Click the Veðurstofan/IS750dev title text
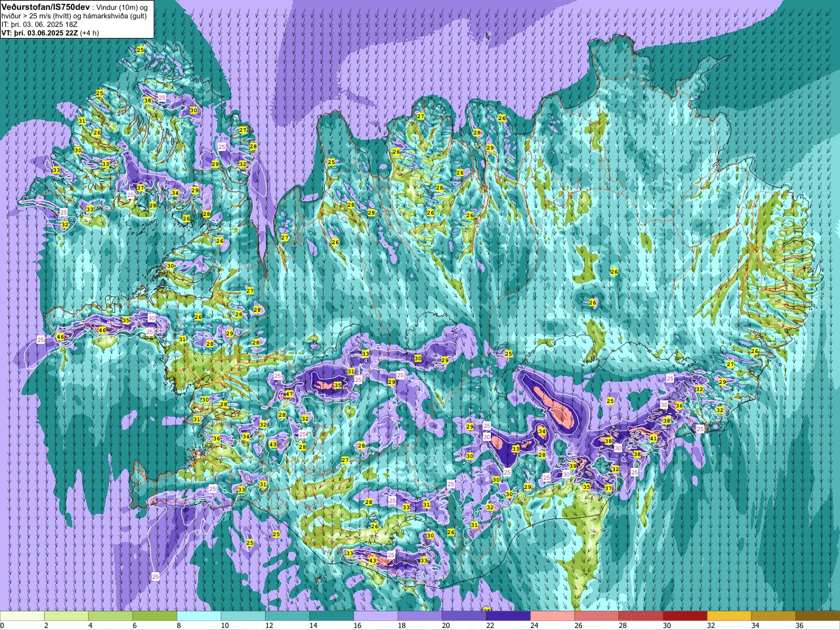 click(45, 6)
